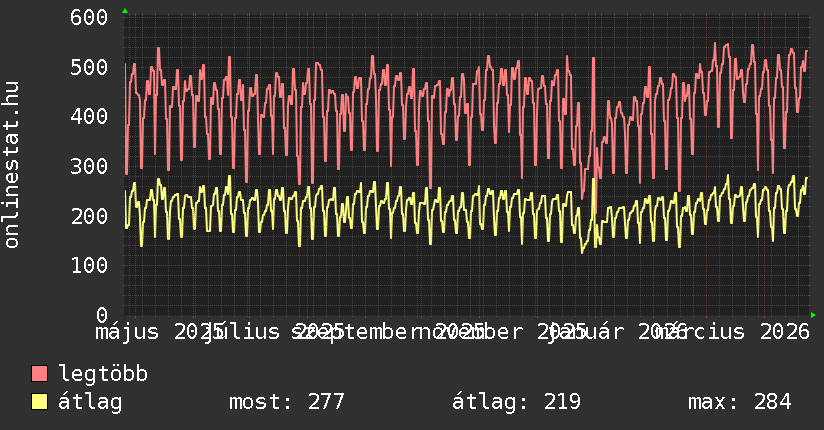Click the 400 y-axis label
824x430 pixels.
[90, 116]
